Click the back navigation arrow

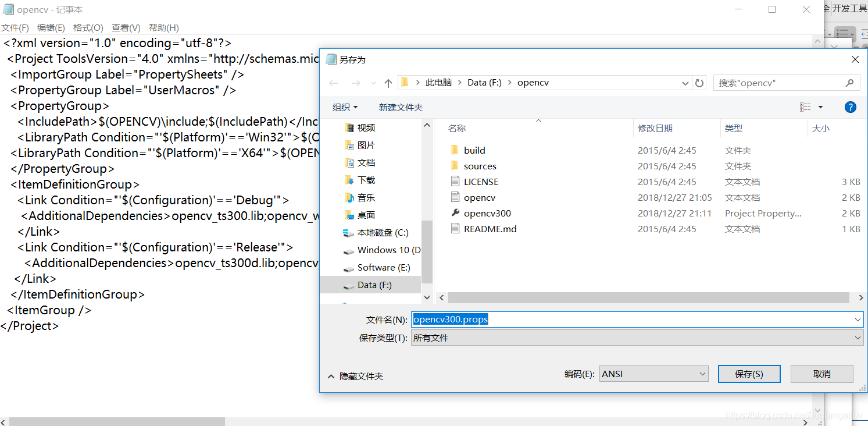click(333, 83)
